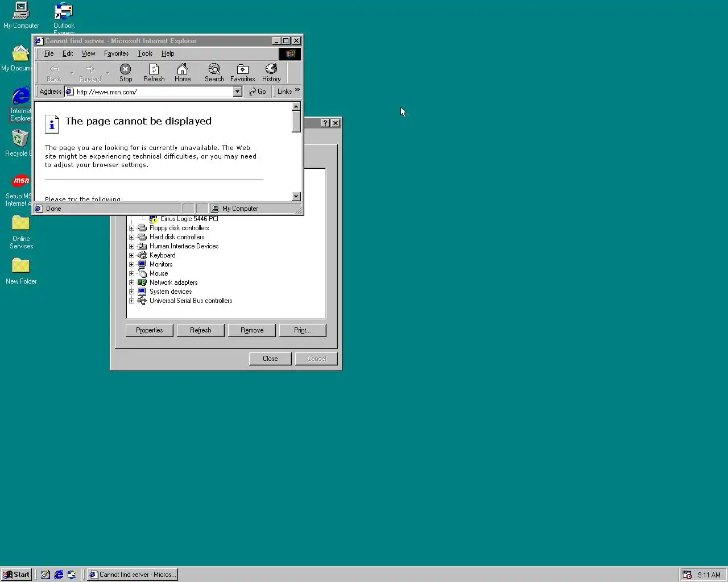Click the Windows logo throbber in IE
The height and width of the screenshot is (582, 728).
[x=290, y=53]
